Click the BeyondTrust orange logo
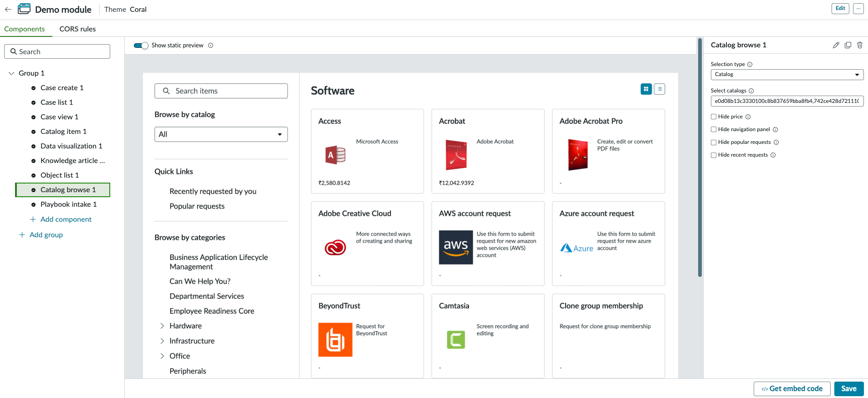Screen dimensions: 868x398 335,340
